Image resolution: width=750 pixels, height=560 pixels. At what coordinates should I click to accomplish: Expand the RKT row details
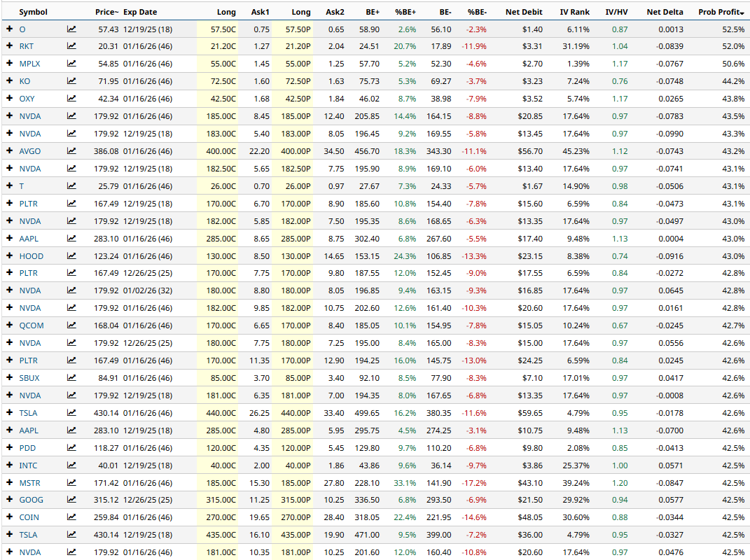pos(9,46)
